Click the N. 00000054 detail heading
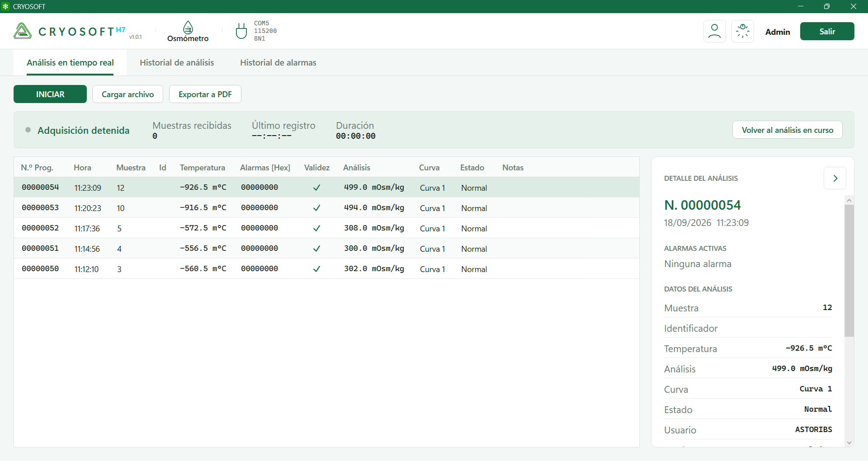The image size is (868, 461). (x=702, y=205)
